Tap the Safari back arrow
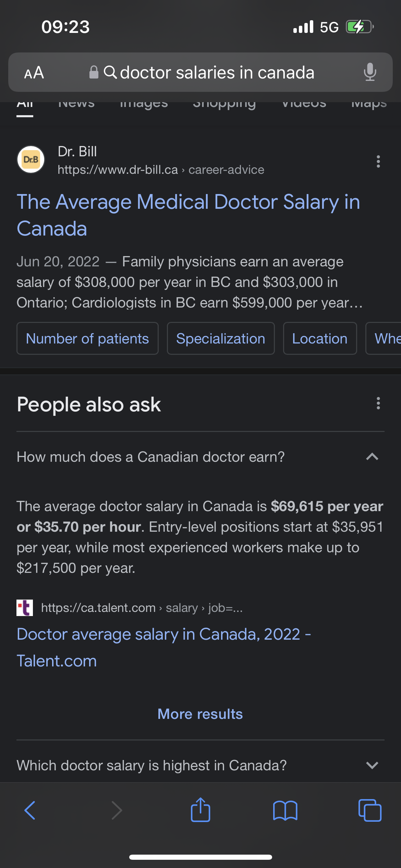This screenshot has height=868, width=401. tap(30, 810)
